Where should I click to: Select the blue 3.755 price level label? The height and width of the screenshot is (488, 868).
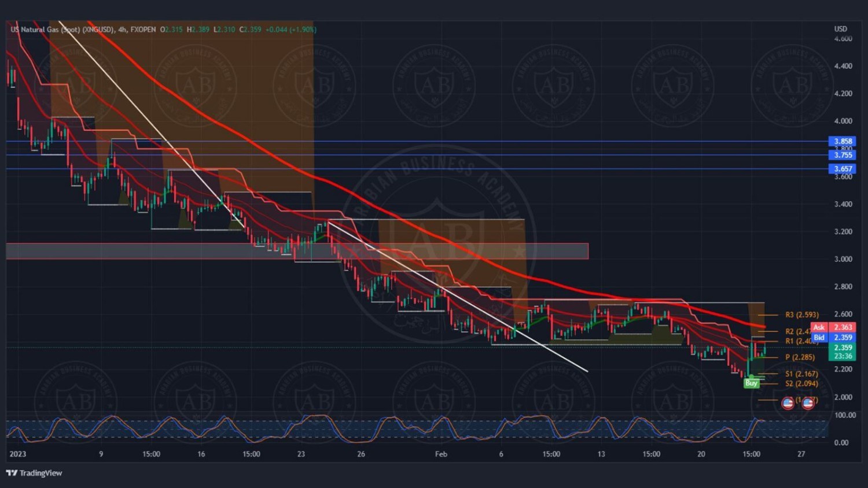point(842,155)
